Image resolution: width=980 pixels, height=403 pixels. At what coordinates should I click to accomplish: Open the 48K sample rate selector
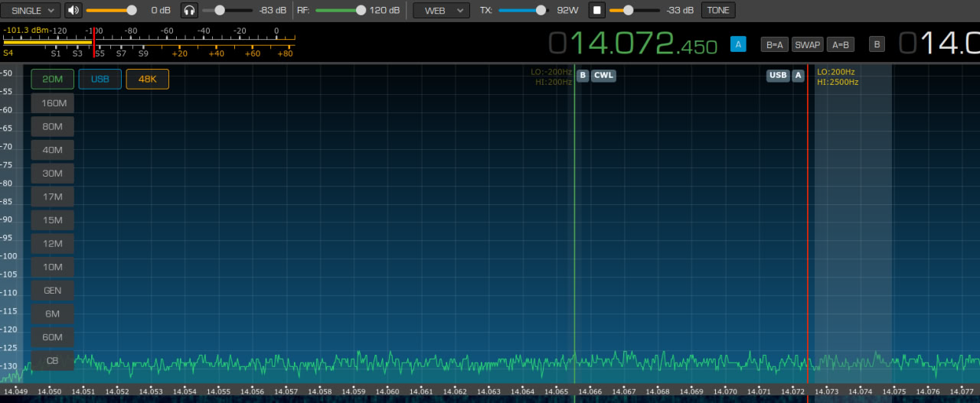click(x=147, y=80)
